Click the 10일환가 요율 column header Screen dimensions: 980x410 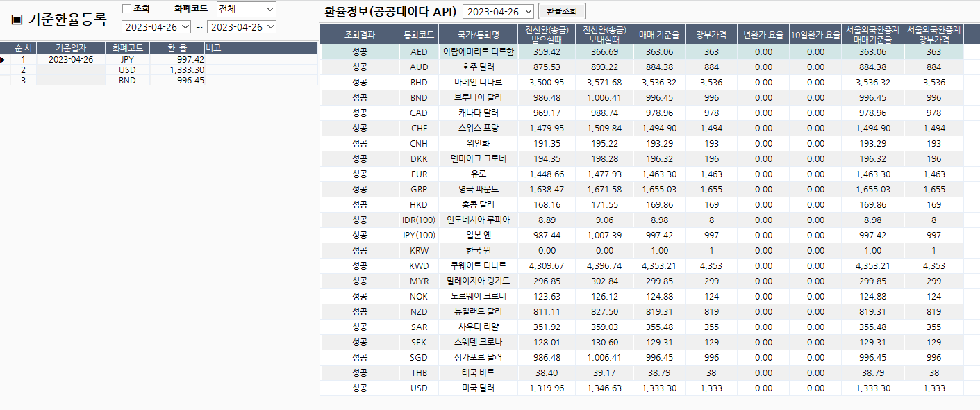coord(815,34)
